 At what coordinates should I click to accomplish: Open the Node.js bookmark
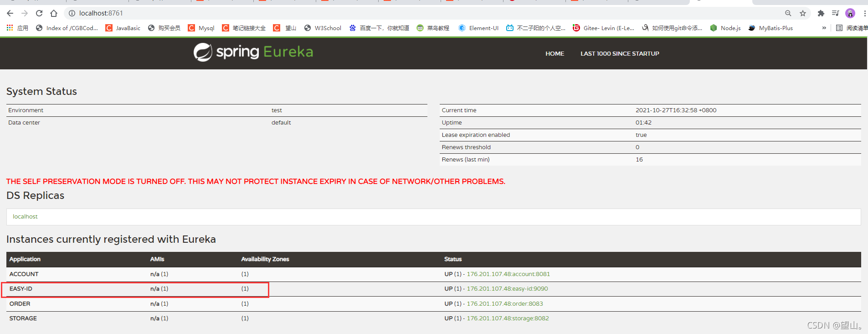(725, 28)
